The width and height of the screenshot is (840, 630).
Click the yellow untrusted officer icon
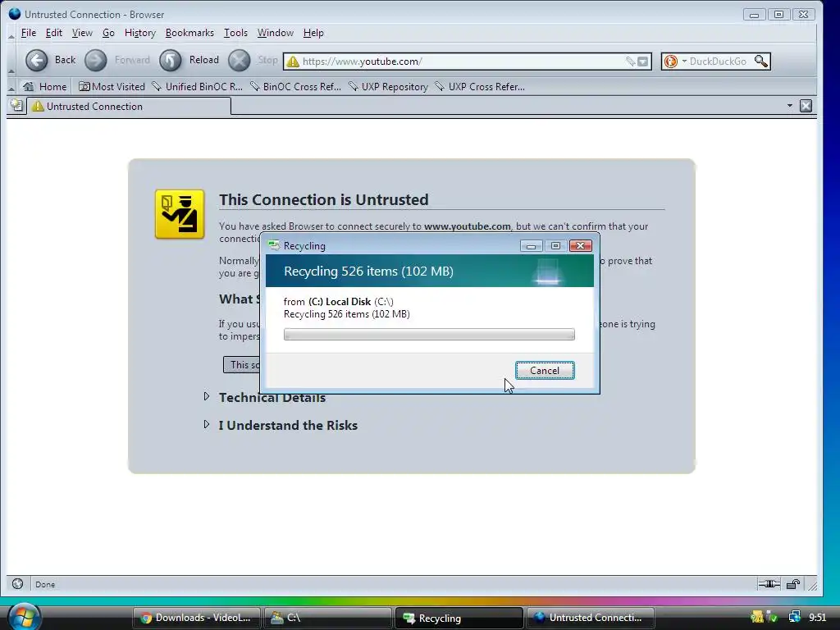[x=180, y=214]
